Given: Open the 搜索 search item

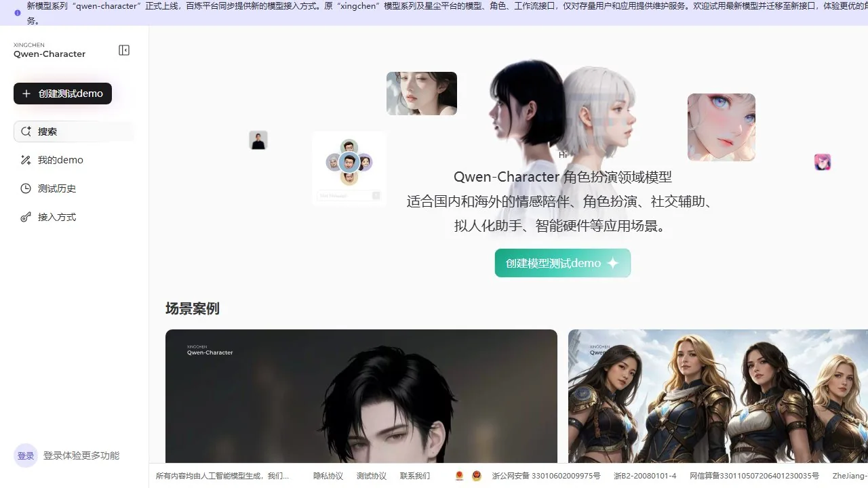Looking at the screenshot, I should coord(74,131).
